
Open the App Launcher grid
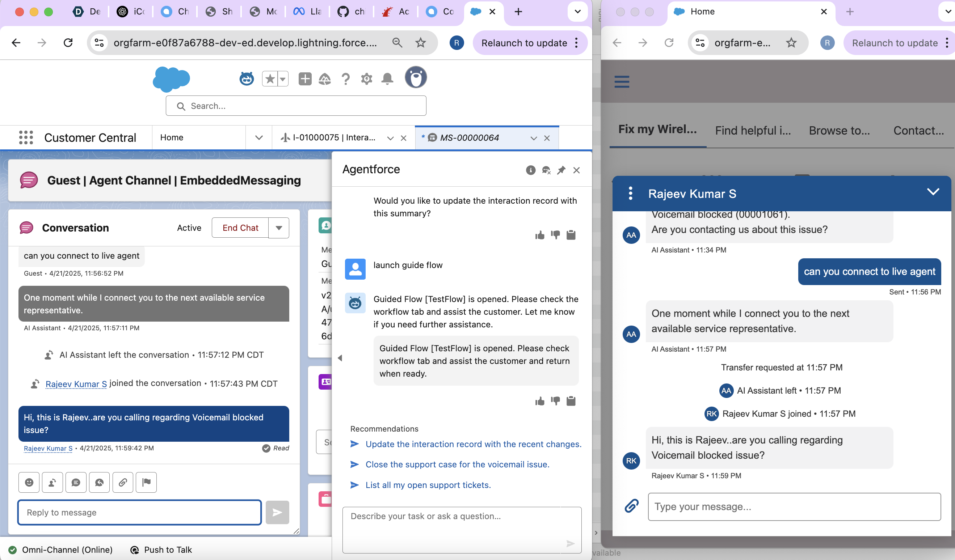26,137
